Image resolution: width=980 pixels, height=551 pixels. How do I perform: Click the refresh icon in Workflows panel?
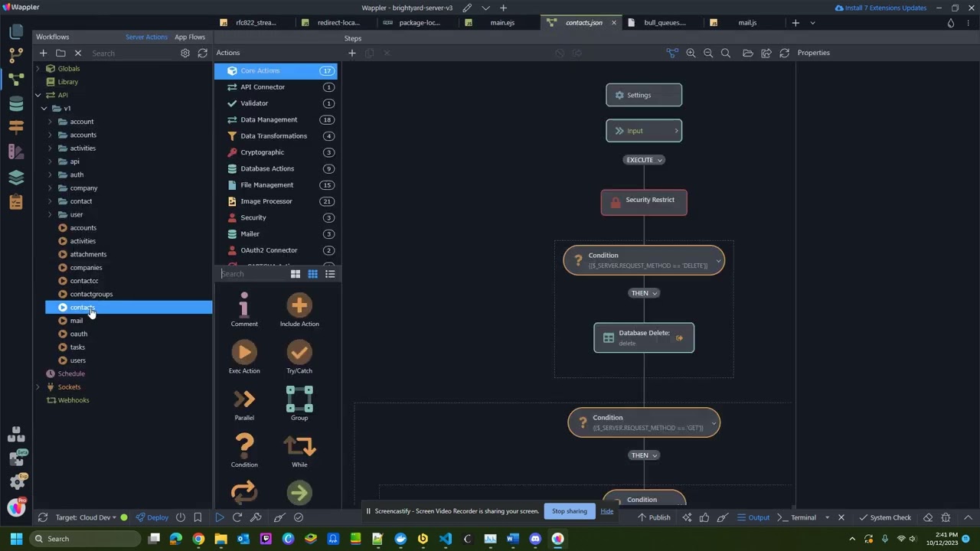[x=202, y=54]
